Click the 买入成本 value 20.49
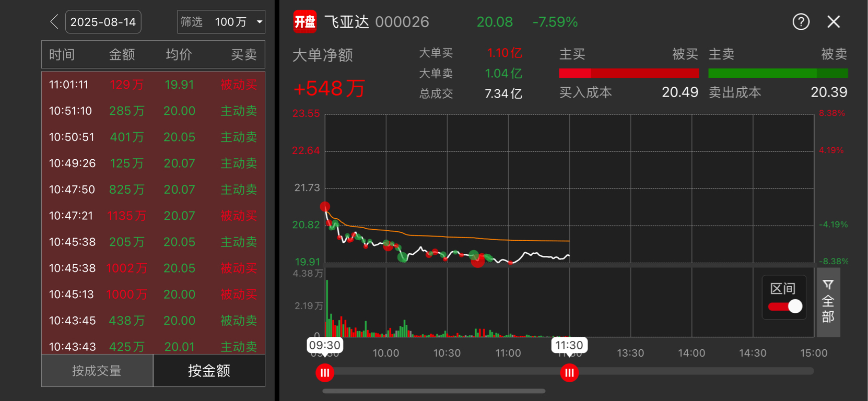Viewport: 868px width, 401px height. (x=680, y=92)
